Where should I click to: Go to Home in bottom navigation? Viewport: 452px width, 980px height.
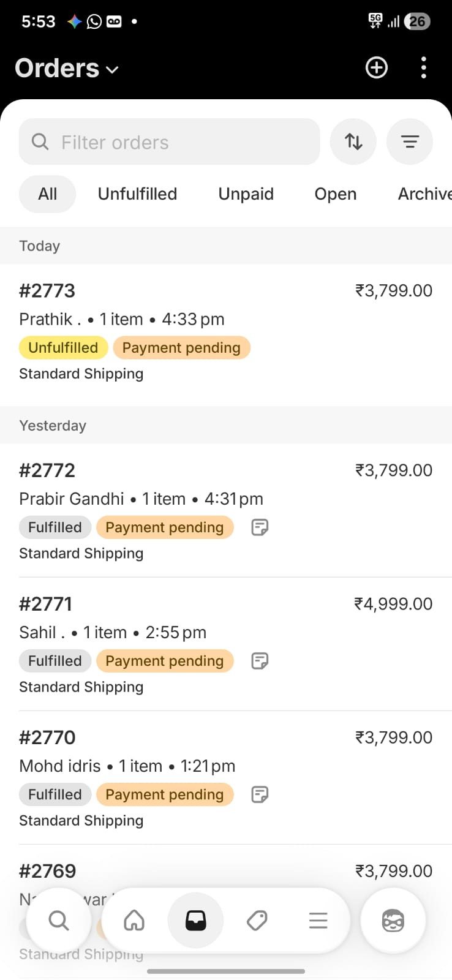point(134,920)
